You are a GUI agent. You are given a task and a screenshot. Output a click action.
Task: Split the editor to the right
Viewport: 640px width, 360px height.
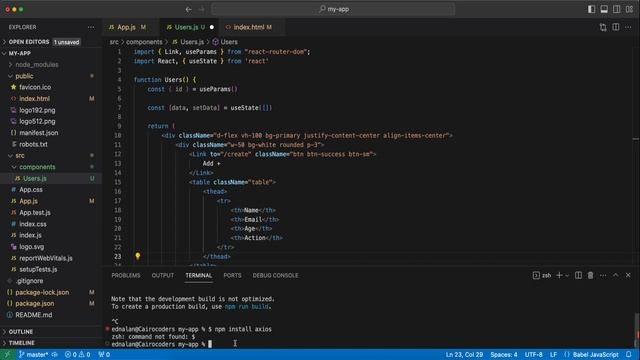(x=616, y=27)
